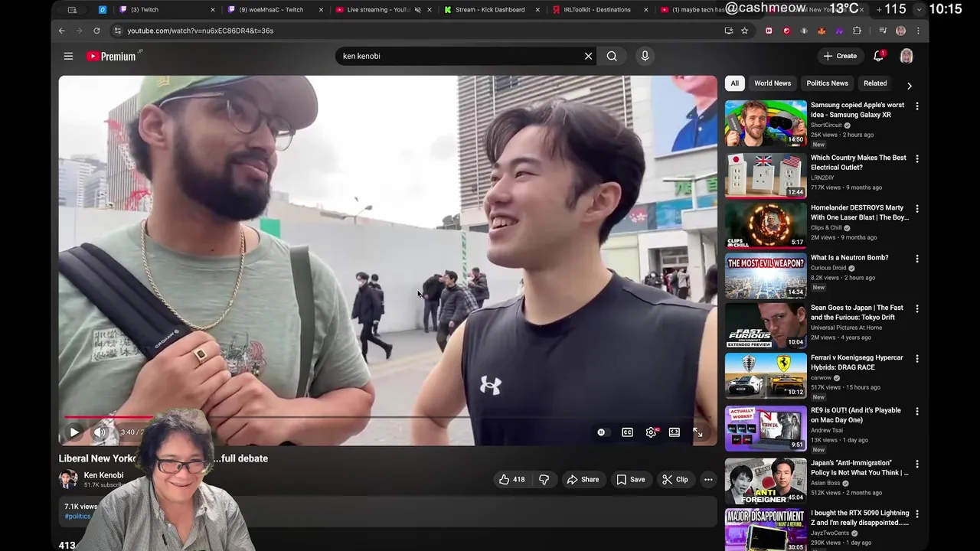
Task: Toggle closed captions on the player
Action: click(x=627, y=432)
